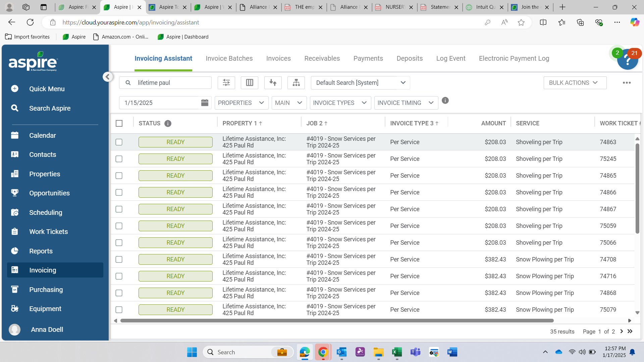Add this page to browser favorites
This screenshot has height=362, width=644.
point(521,22)
